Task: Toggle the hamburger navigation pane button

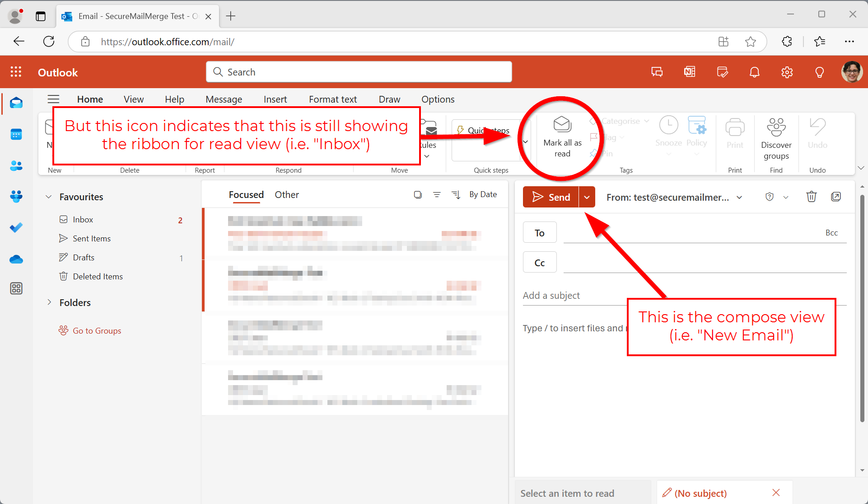Action: click(54, 99)
